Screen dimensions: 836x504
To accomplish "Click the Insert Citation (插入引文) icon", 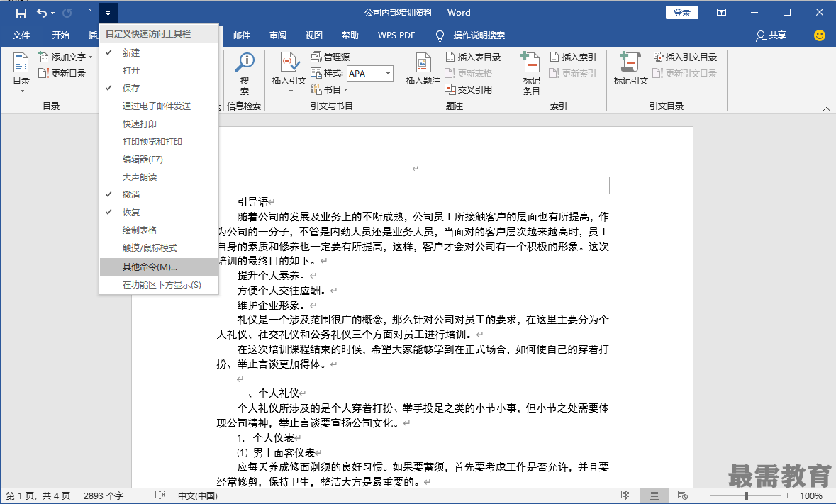I will (289, 63).
